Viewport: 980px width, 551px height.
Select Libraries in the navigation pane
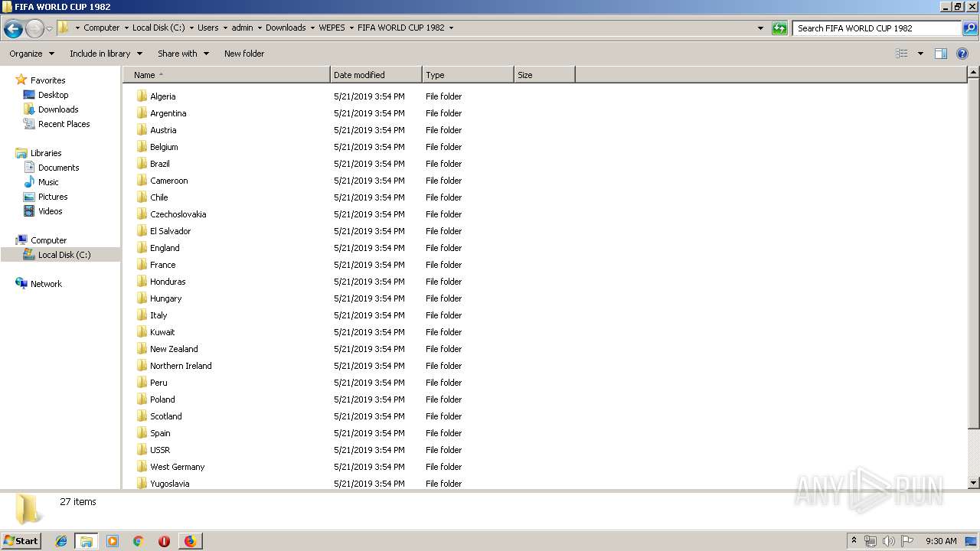point(46,153)
